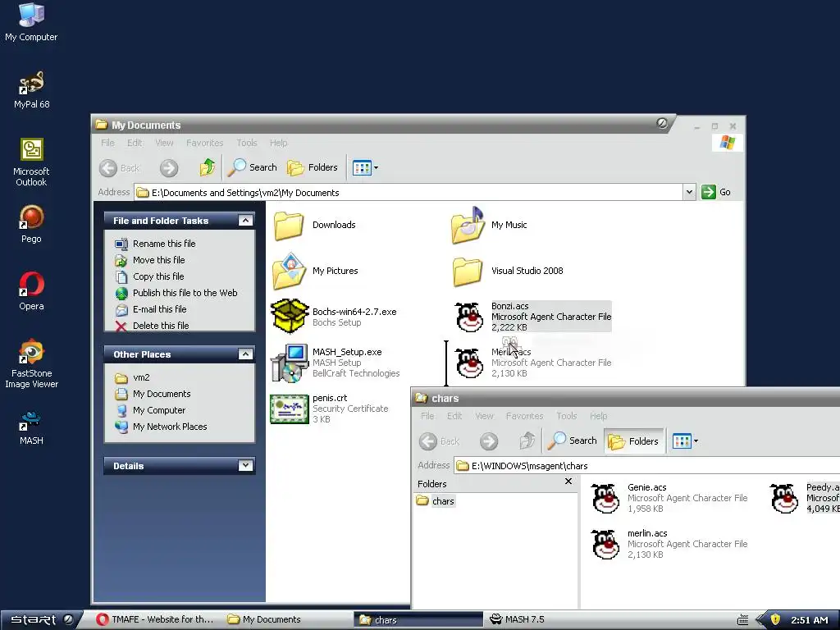The image size is (840, 630).
Task: Open Help menu in My Documents window
Action: coord(279,143)
